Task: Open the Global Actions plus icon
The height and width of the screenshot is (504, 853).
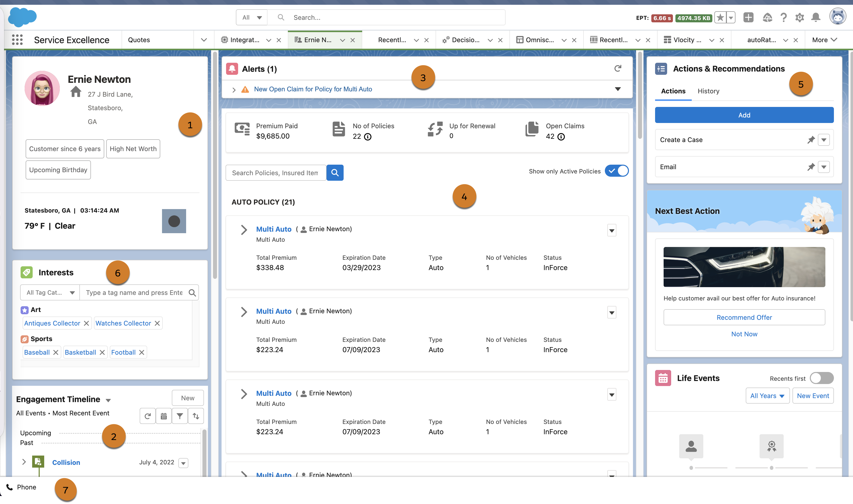Action: coord(748,17)
